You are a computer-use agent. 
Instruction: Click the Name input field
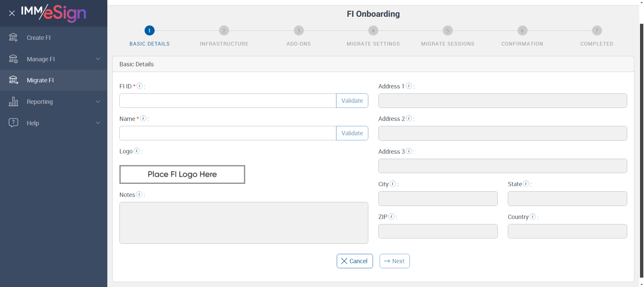(228, 133)
